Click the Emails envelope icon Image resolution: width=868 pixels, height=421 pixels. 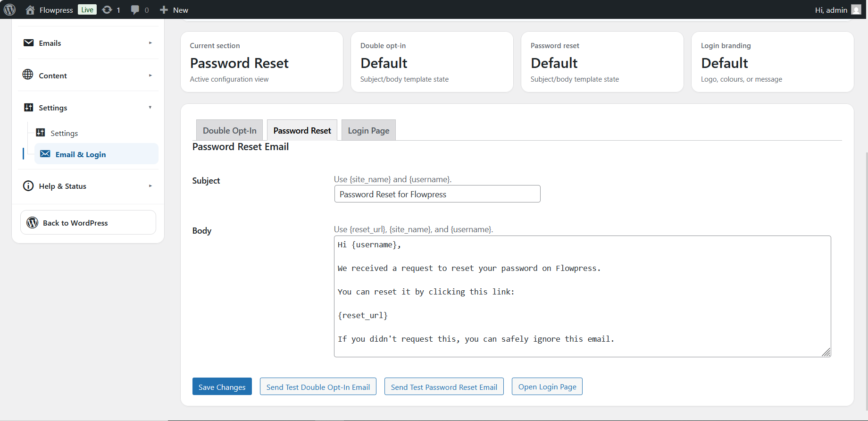pos(28,43)
